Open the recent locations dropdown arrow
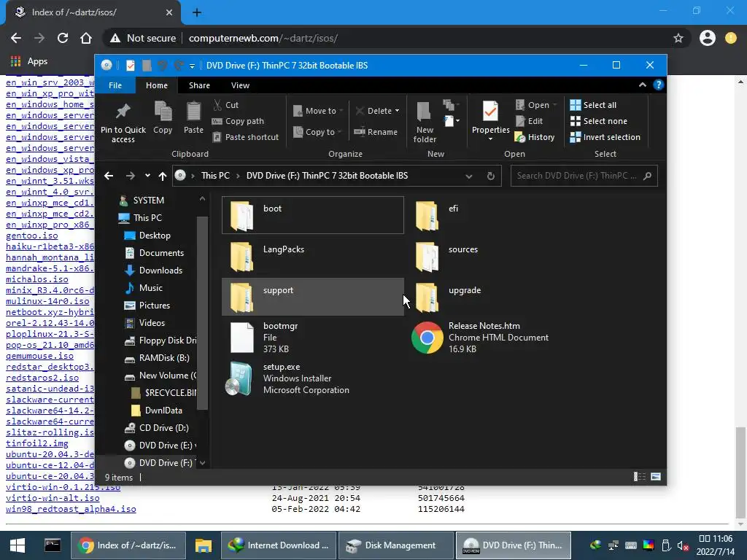747x560 pixels. 147,176
